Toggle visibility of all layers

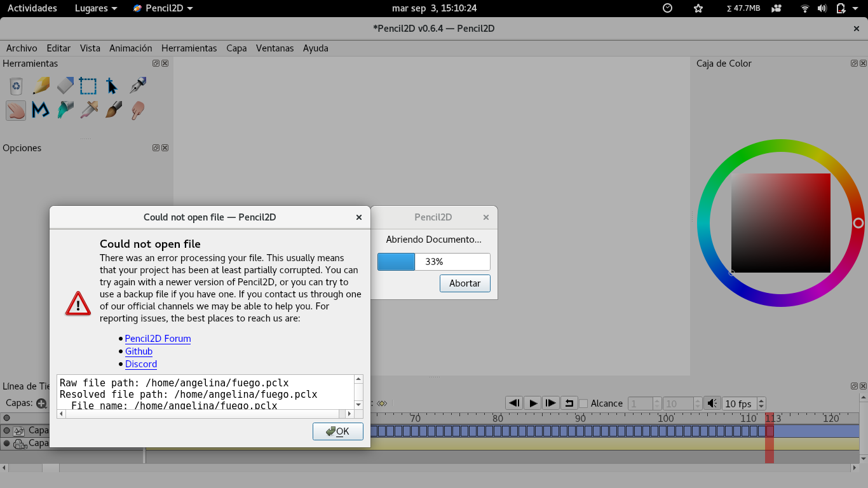(x=7, y=418)
